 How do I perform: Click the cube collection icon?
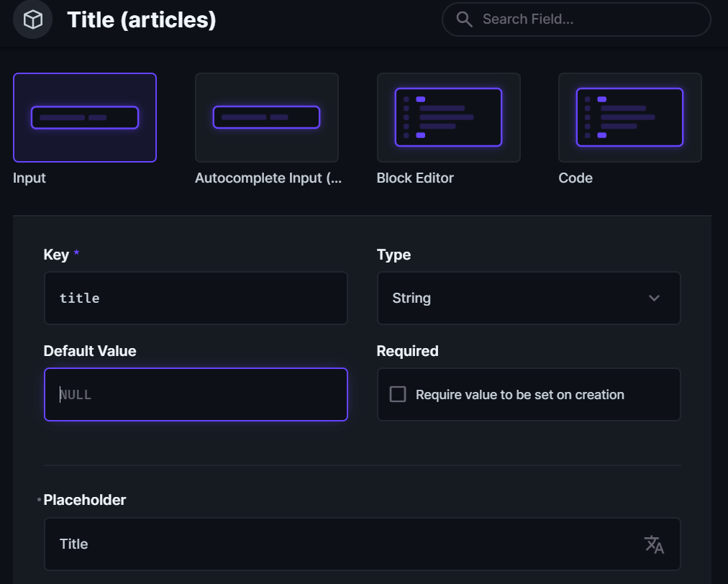pyautogui.click(x=33, y=19)
